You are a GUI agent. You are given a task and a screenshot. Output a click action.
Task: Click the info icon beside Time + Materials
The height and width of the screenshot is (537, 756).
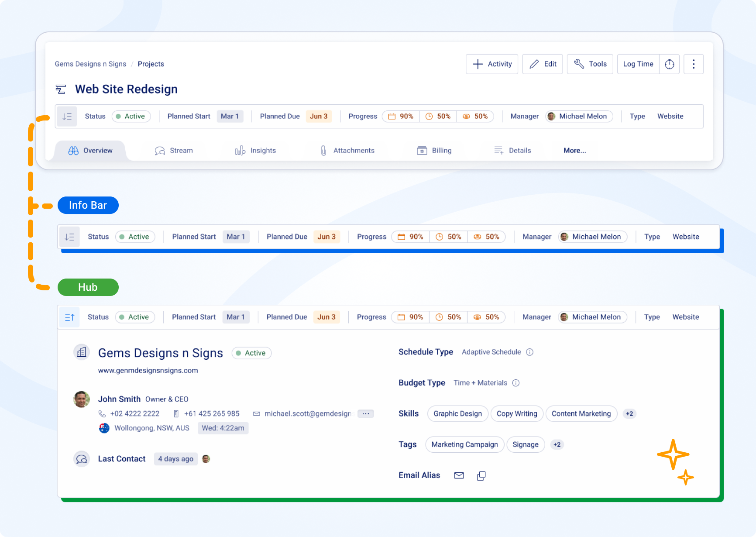516,383
